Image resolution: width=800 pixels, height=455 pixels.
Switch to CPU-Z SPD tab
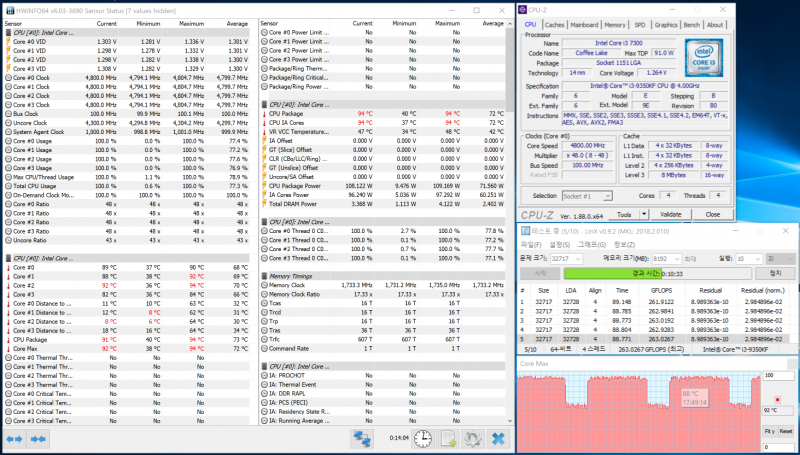click(x=640, y=24)
